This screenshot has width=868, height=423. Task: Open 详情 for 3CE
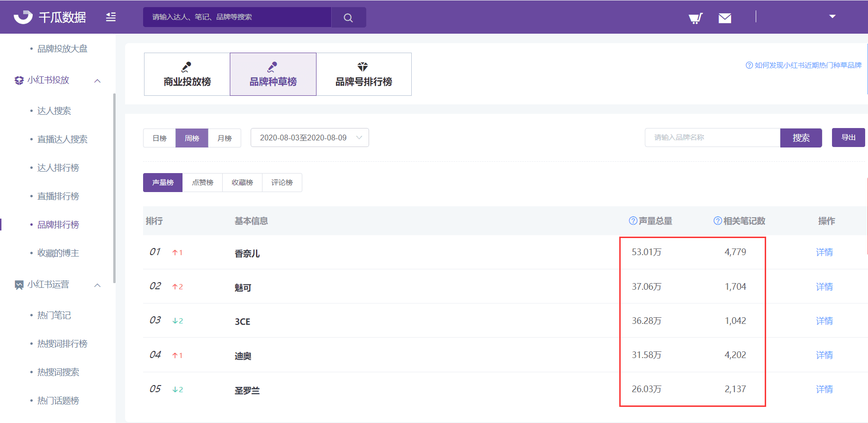[x=824, y=321]
